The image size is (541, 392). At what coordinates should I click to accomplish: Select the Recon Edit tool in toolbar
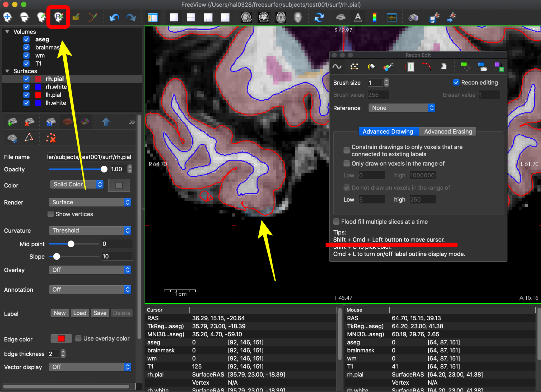tap(58, 17)
